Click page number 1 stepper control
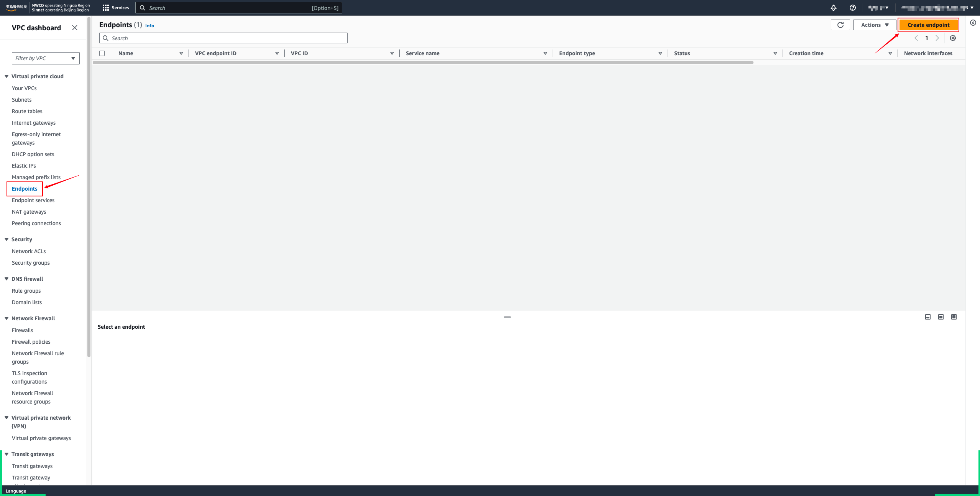This screenshot has width=980, height=496. pyautogui.click(x=926, y=38)
